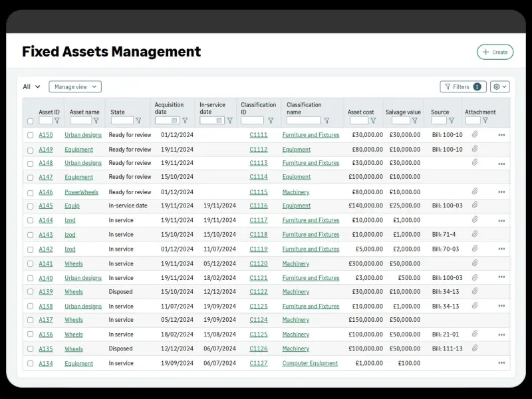This screenshot has width=532, height=399.
Task: Open the Manage view dropdown
Action: (75, 86)
